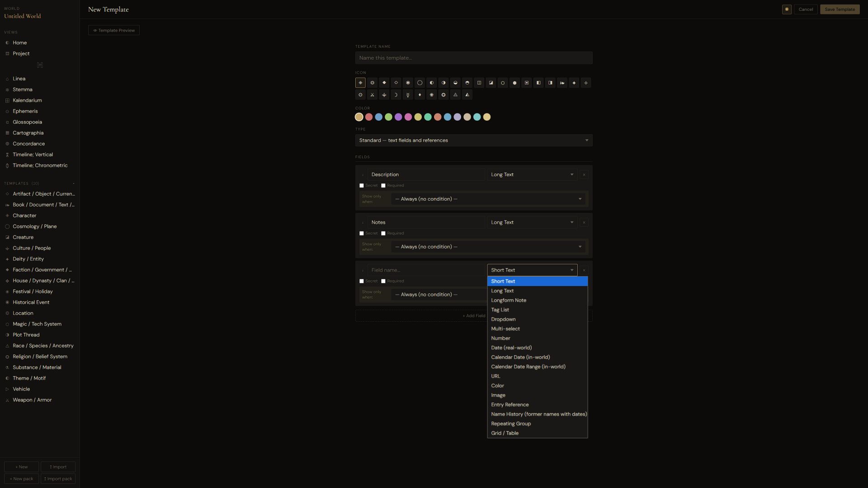Open the Cartographia view
This screenshot has width=868, height=488.
coord(40,133)
